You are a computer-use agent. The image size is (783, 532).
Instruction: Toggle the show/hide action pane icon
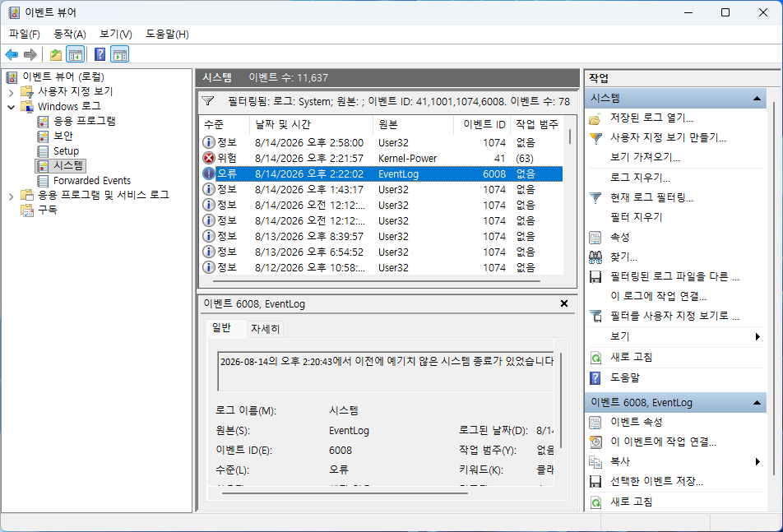click(120, 54)
